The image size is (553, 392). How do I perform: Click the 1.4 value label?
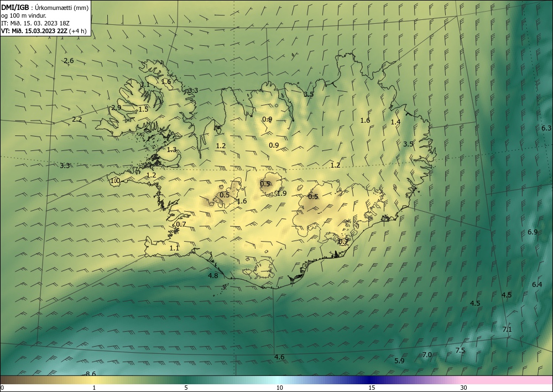tap(396, 122)
